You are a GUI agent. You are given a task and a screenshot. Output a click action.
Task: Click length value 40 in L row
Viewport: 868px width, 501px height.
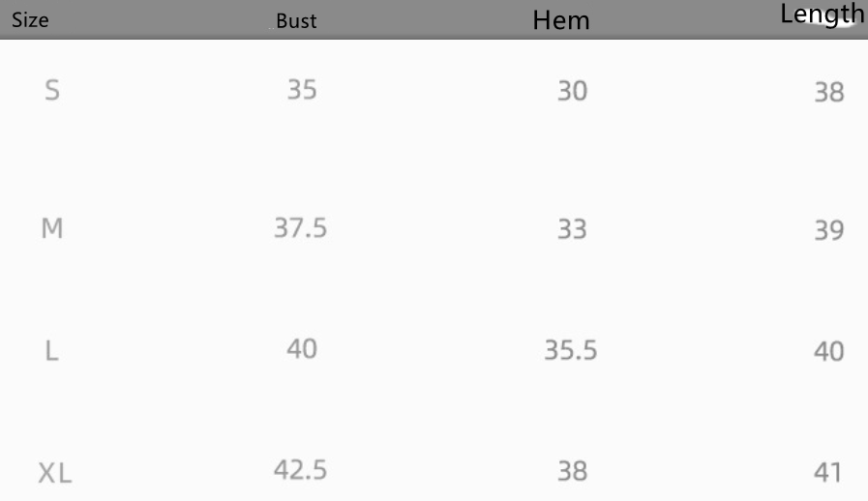click(x=829, y=352)
